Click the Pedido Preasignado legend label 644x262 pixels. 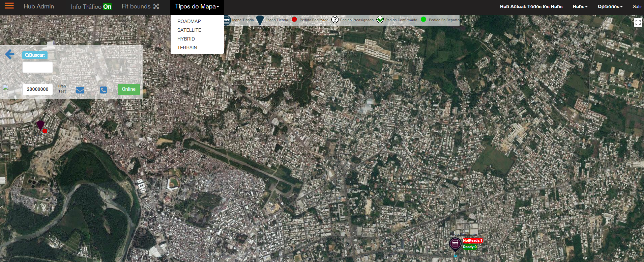[357, 20]
